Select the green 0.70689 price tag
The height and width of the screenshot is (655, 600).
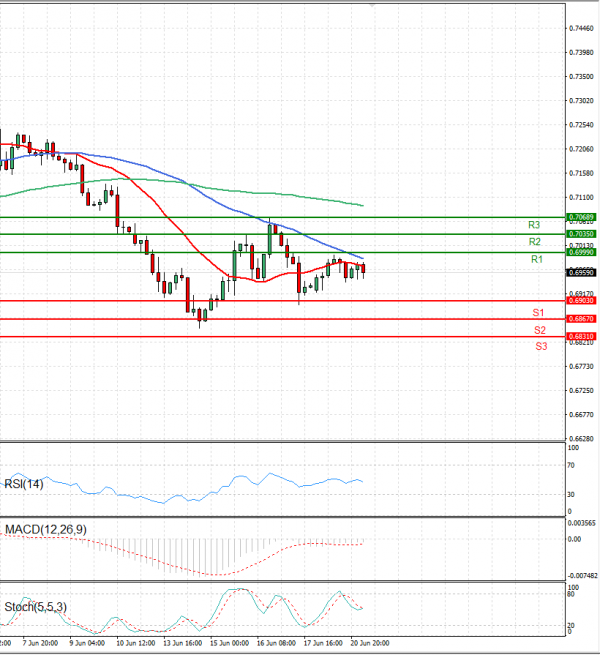pos(581,217)
